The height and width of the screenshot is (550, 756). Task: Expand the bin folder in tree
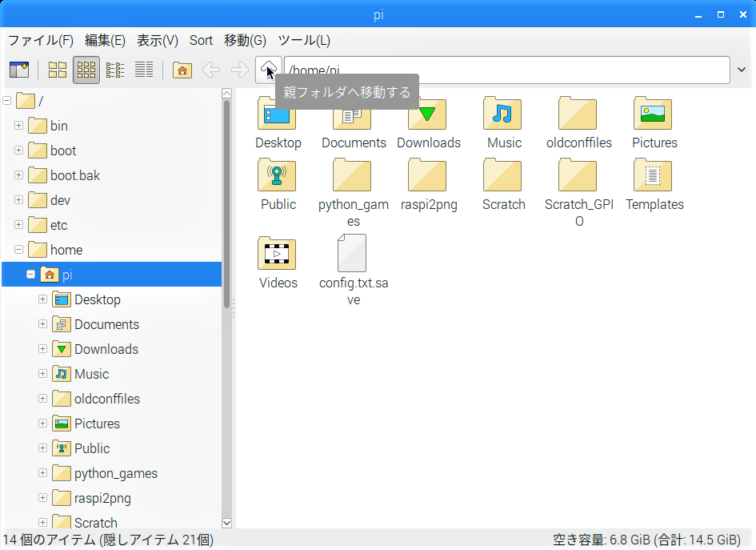click(x=19, y=126)
